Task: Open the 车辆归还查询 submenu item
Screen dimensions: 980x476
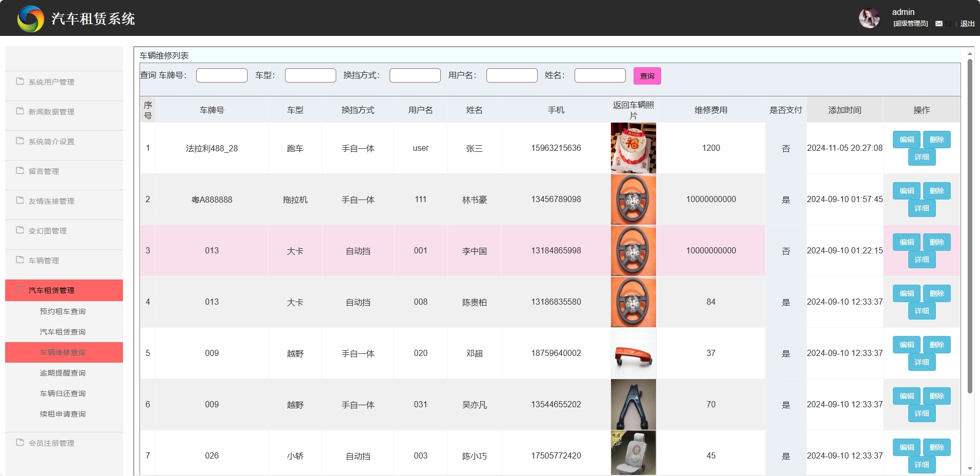Action: [x=63, y=393]
